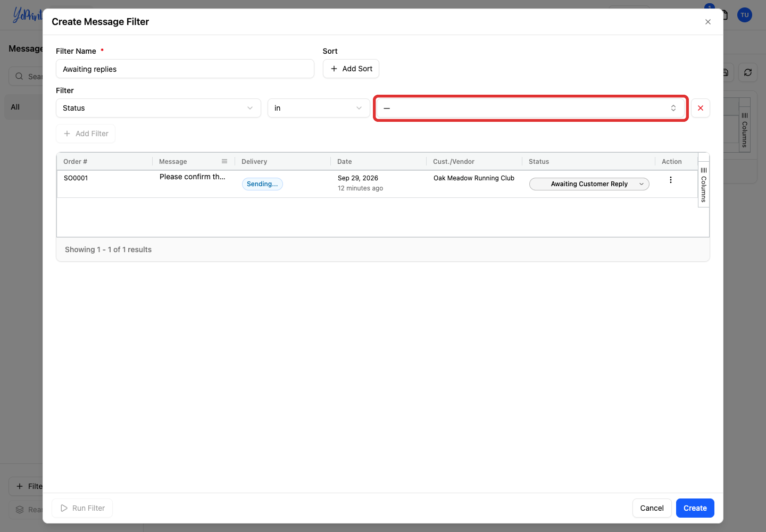This screenshot has height=532, width=766.
Task: Open the 'in' operator dropdown
Action: click(319, 108)
